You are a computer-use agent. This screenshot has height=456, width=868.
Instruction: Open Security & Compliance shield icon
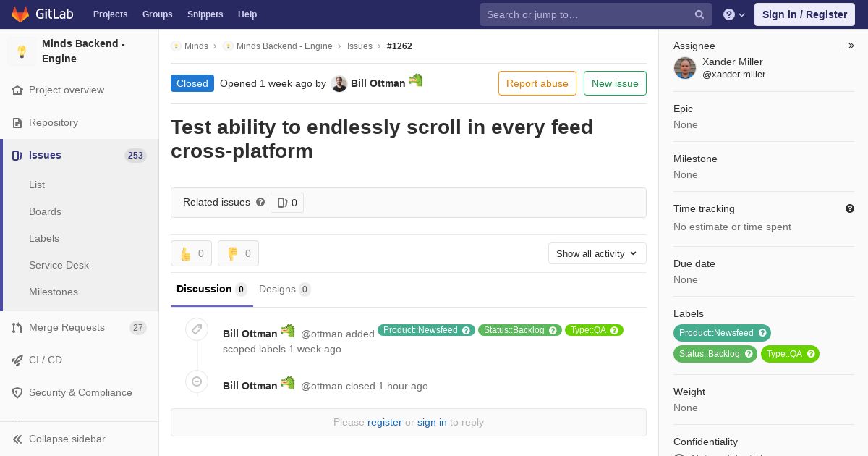17,392
